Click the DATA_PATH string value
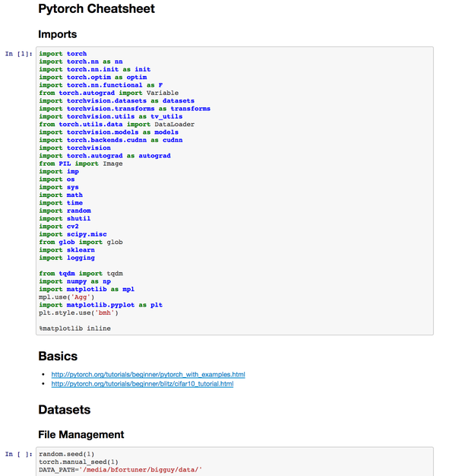 [x=141, y=470]
